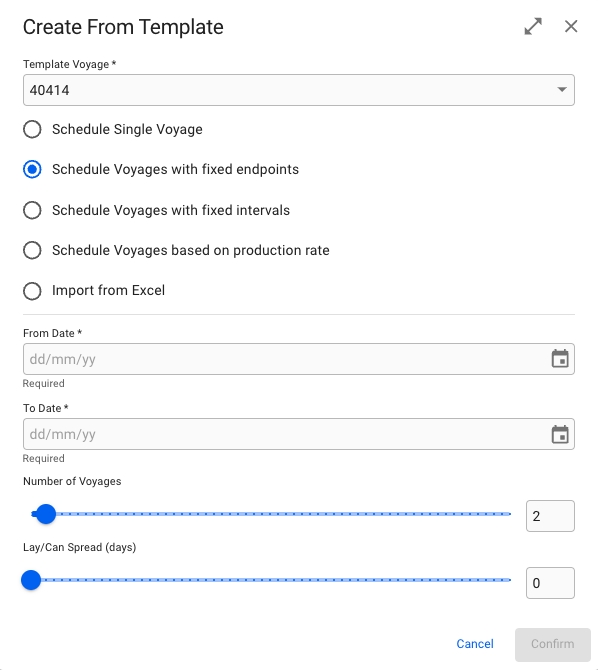
Task: Click the Template Voyage field showing 40414
Action: 299,90
